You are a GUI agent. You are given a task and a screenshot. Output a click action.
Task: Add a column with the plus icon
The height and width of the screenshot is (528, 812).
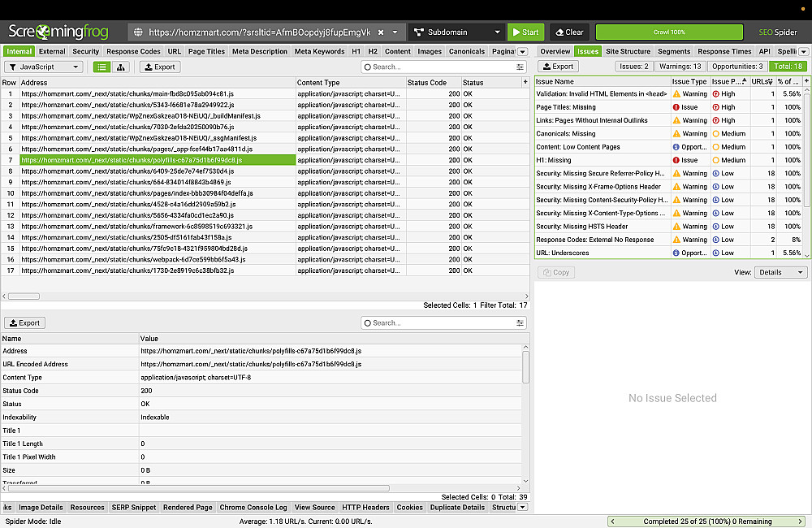(525, 82)
